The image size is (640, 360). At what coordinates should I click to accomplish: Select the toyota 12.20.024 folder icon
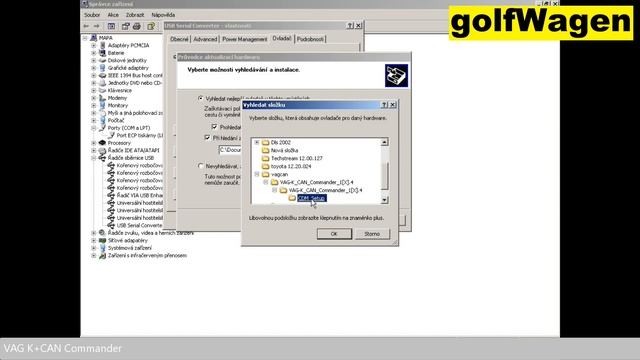(266, 166)
